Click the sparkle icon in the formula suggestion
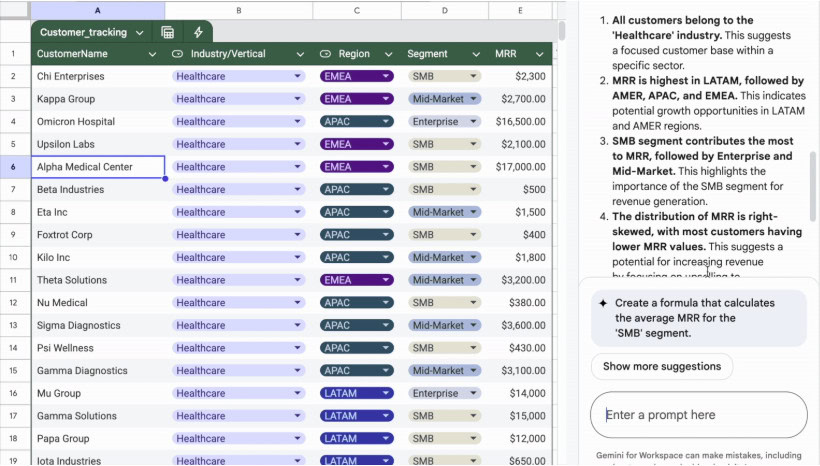Image resolution: width=820 pixels, height=466 pixels. click(x=602, y=303)
